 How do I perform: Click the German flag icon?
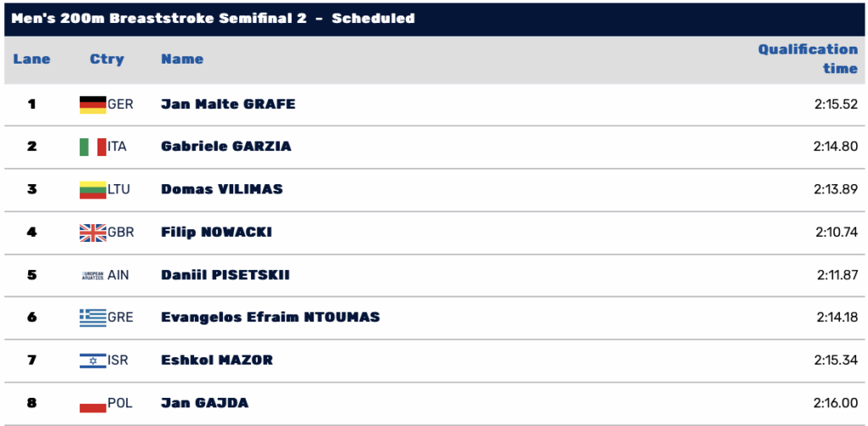coord(92,104)
